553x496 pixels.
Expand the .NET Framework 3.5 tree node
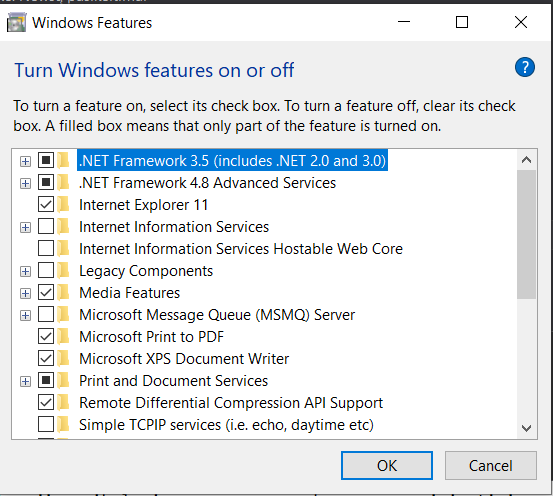click(25, 162)
